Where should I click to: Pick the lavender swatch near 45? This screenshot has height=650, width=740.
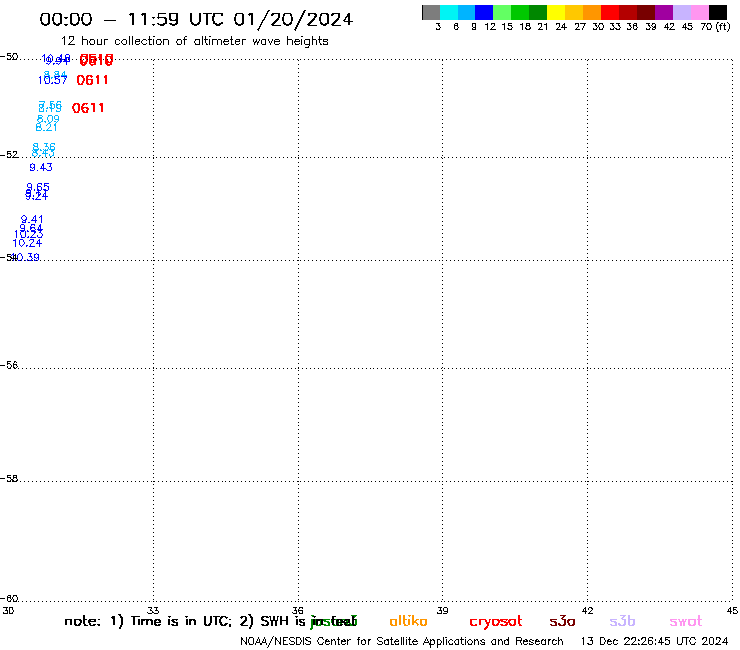[681, 12]
